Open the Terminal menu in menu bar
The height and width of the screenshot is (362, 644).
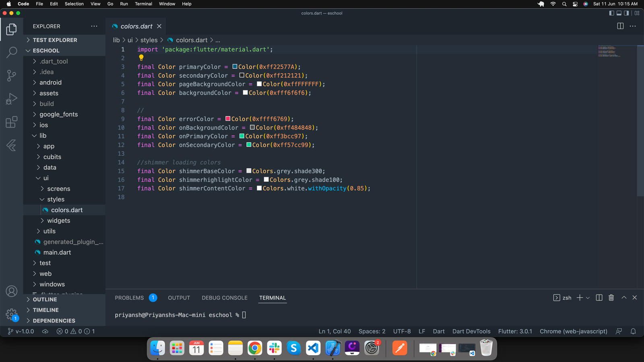click(143, 4)
